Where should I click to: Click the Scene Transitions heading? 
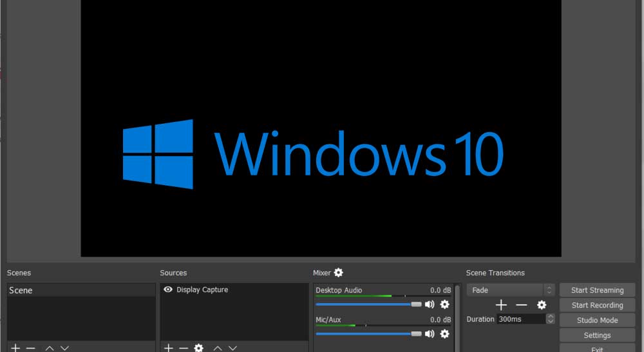(495, 273)
